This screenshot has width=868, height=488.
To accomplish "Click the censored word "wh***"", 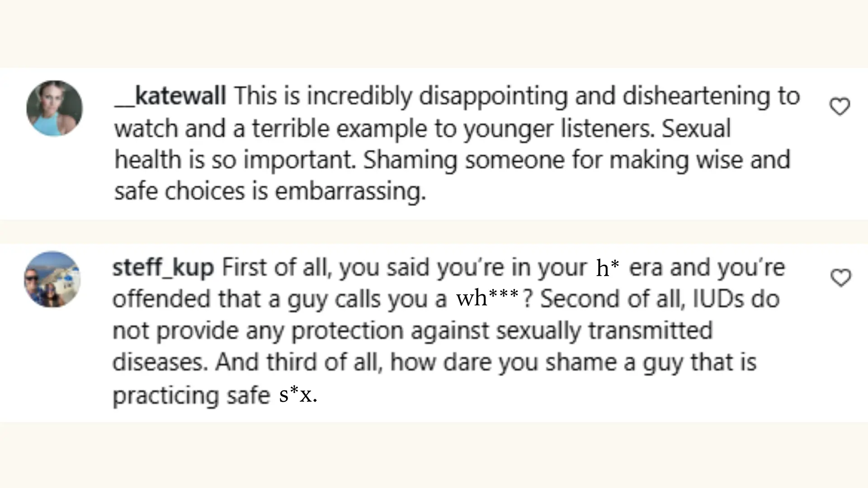I will point(487,298).
